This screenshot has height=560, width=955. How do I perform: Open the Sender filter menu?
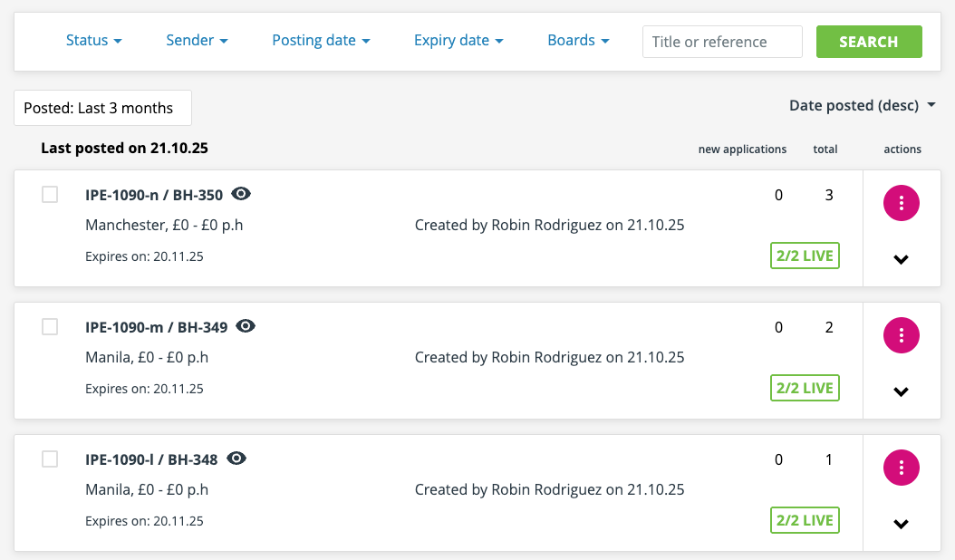(197, 41)
